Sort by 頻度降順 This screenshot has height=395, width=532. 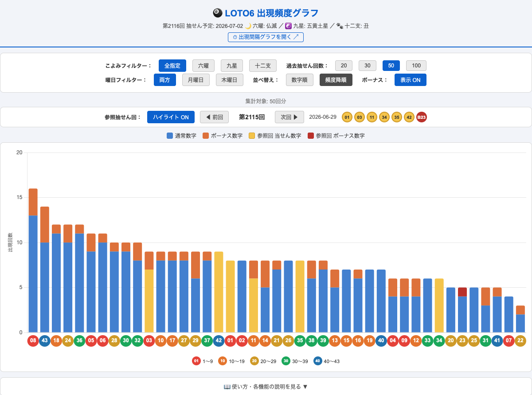point(336,80)
